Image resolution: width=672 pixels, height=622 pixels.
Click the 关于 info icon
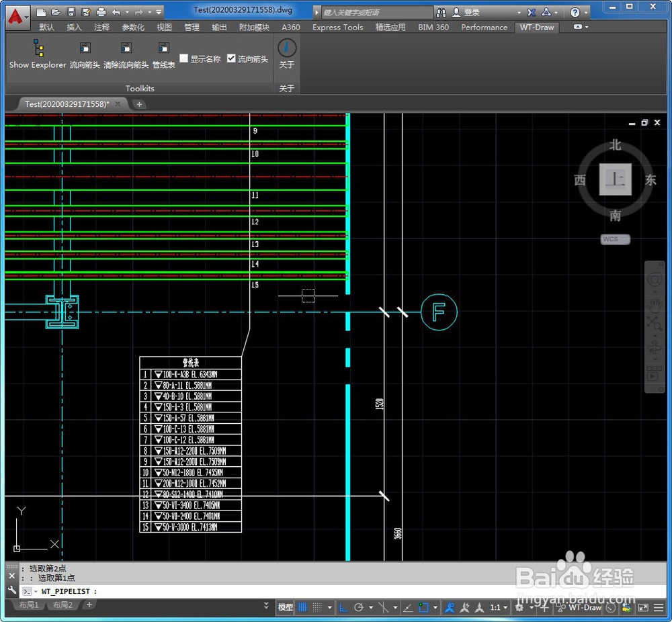tap(287, 48)
